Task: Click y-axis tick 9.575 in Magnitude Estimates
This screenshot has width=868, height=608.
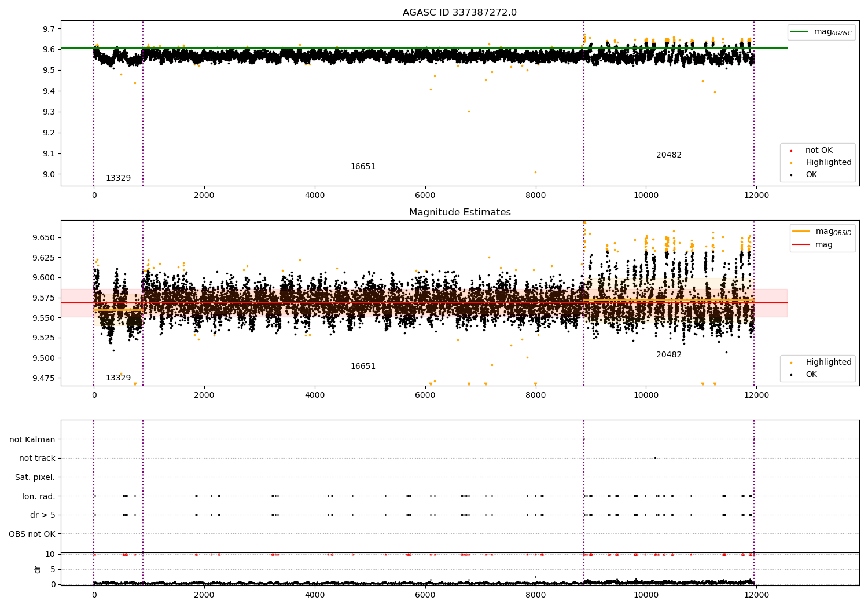Action: tap(45, 298)
